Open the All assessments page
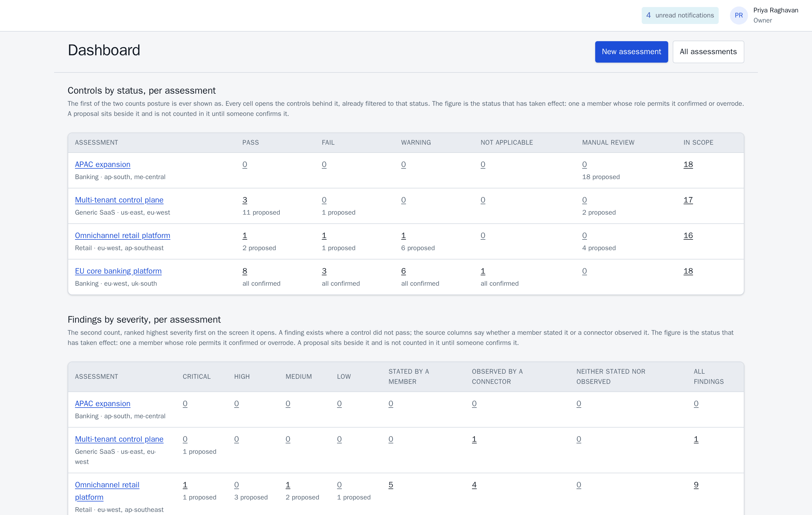Image resolution: width=812 pixels, height=515 pixels. 708,52
